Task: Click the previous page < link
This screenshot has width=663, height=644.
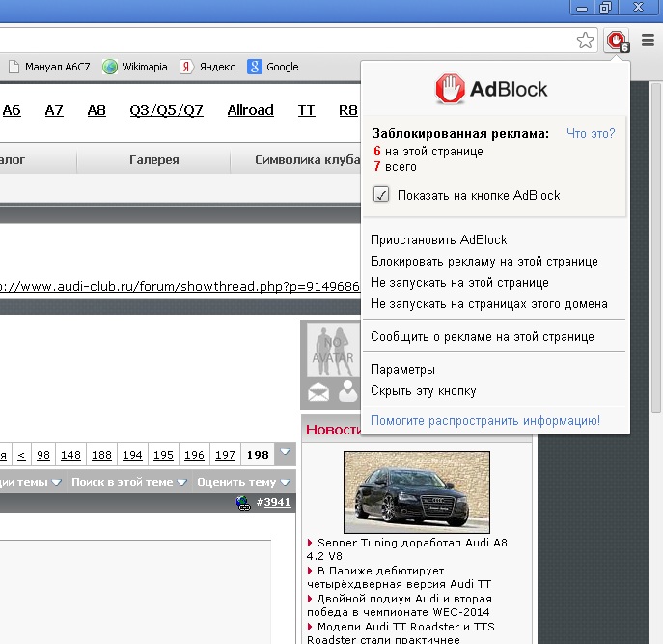Action: click(21, 455)
